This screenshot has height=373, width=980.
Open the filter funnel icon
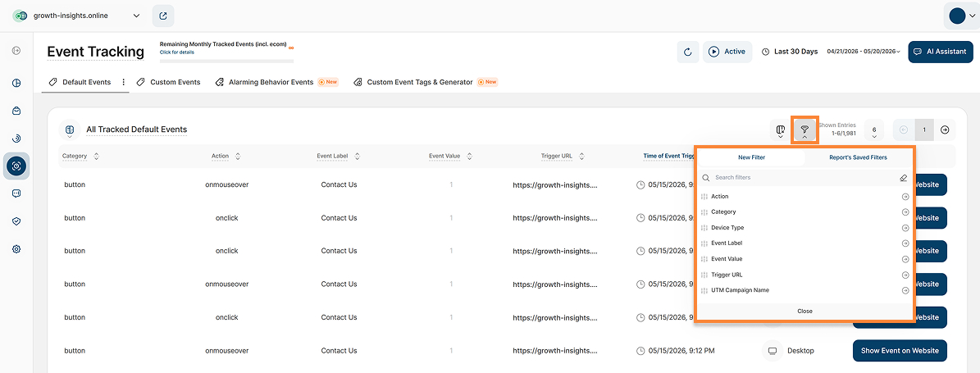(805, 130)
